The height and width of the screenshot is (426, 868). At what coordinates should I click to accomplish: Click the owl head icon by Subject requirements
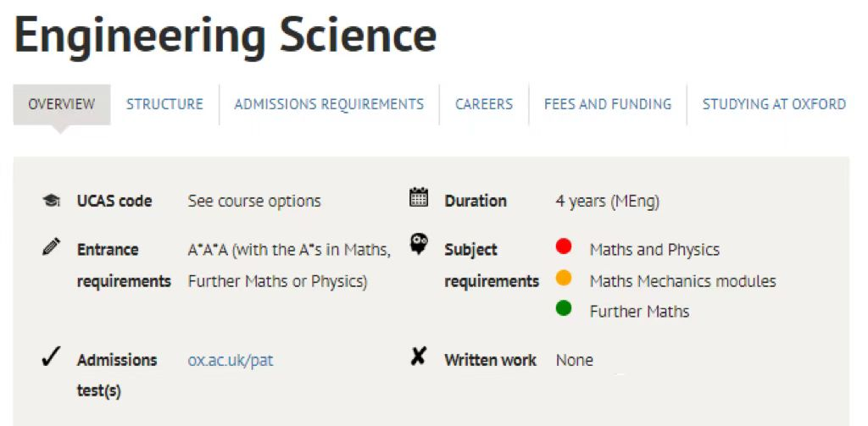point(419,243)
